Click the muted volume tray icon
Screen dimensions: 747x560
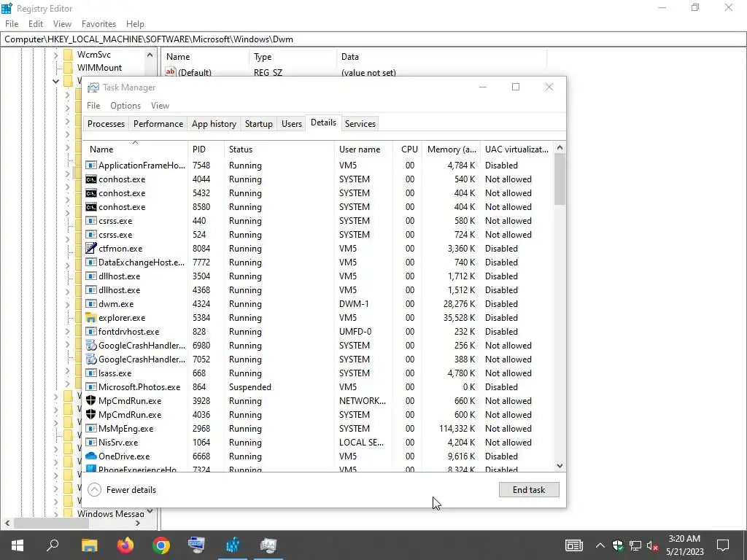pos(653,545)
